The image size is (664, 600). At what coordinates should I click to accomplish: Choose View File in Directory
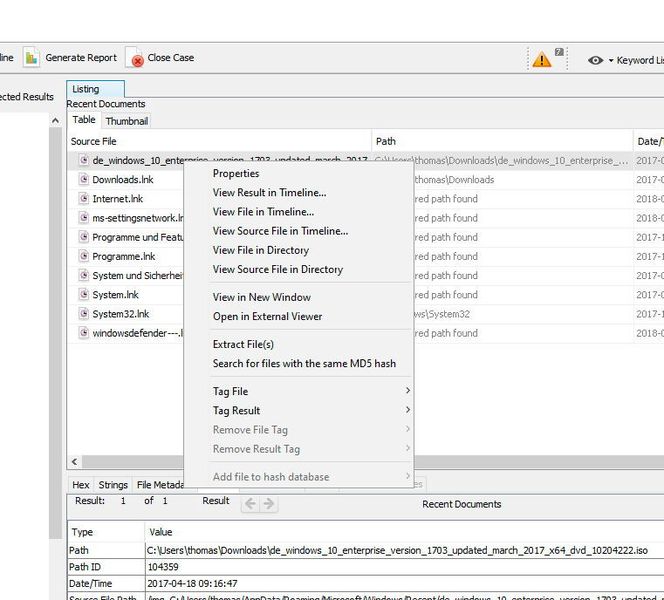pos(261,250)
